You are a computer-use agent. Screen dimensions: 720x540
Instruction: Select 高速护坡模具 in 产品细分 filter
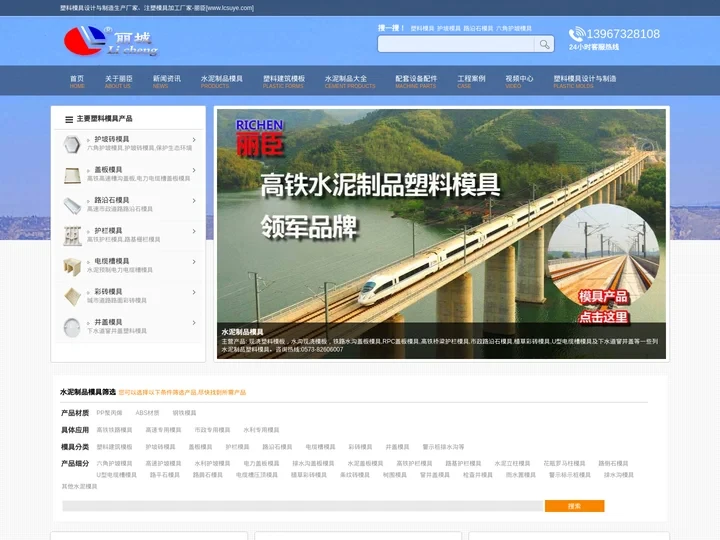pyautogui.click(x=163, y=463)
